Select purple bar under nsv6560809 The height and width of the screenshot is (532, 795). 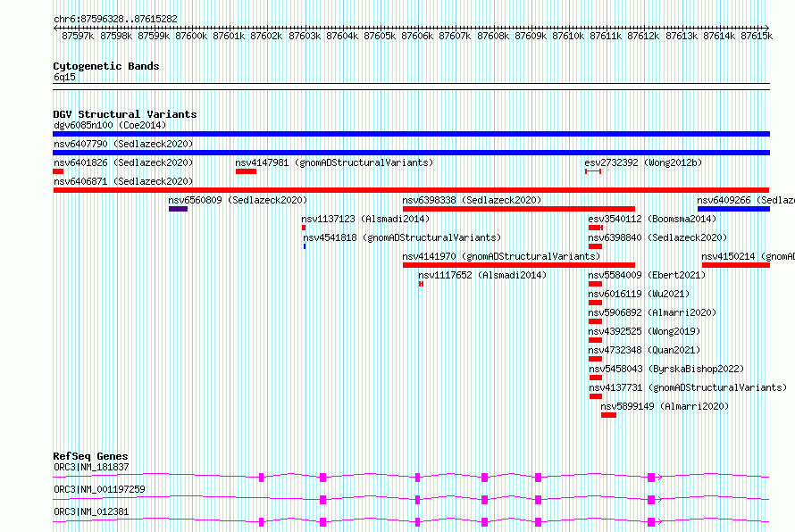(x=178, y=209)
